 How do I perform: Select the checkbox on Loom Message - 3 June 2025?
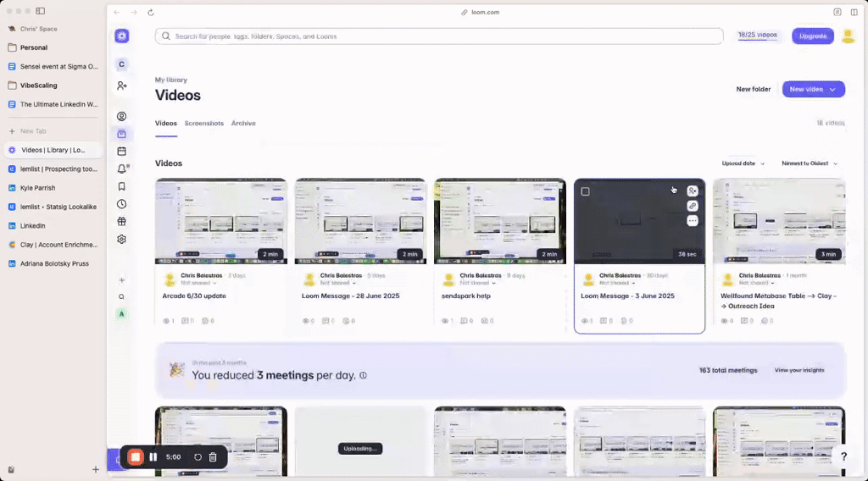pos(586,191)
